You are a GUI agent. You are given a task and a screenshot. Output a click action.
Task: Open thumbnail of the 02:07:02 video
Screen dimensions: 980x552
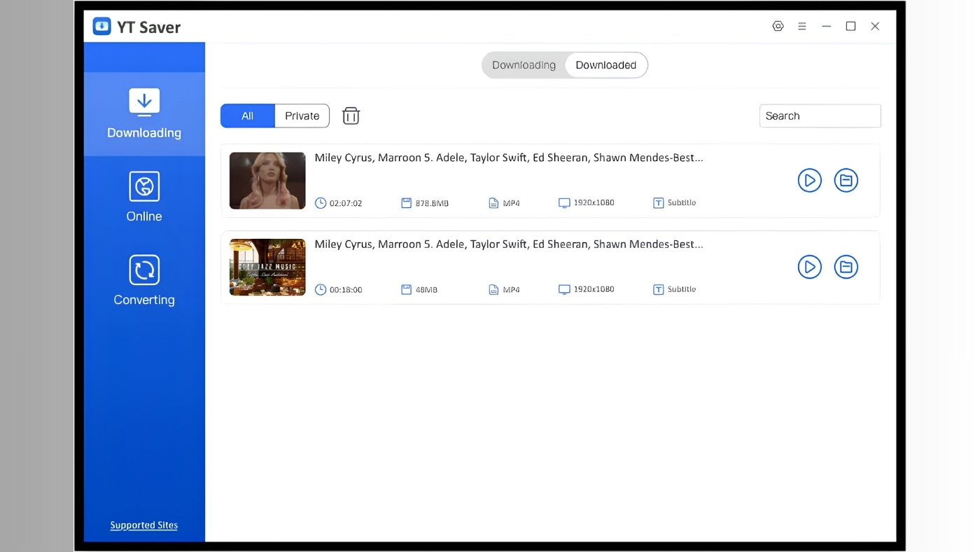tap(267, 181)
